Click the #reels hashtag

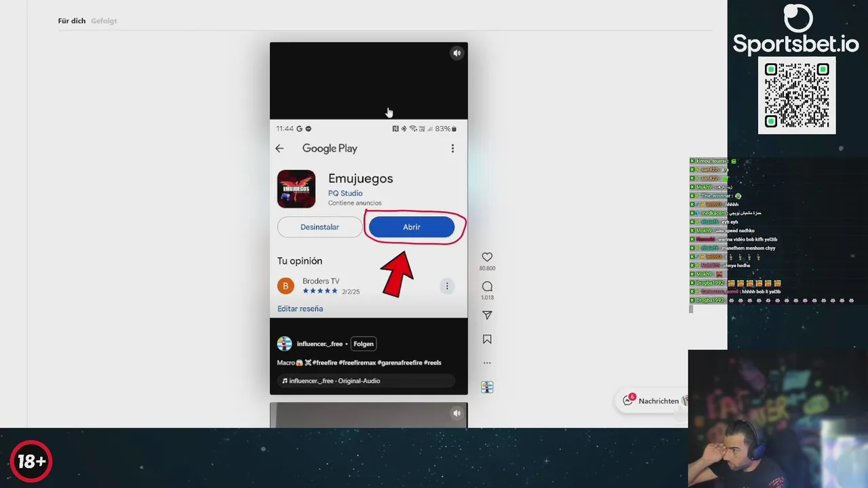point(433,363)
